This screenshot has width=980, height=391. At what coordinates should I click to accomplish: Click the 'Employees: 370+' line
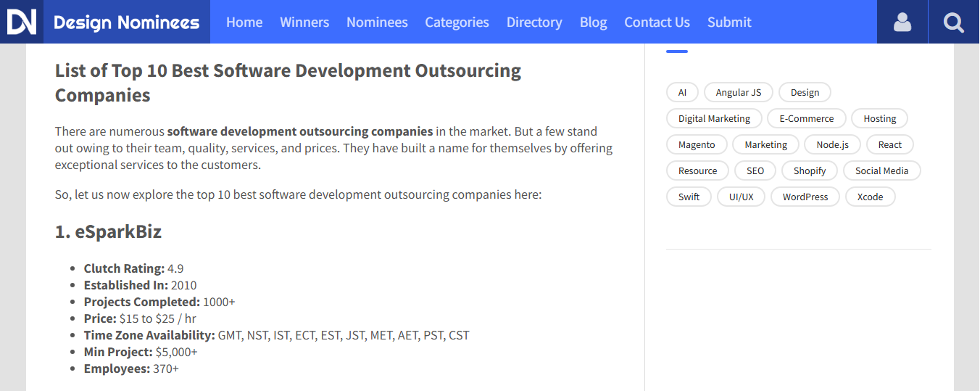point(131,369)
